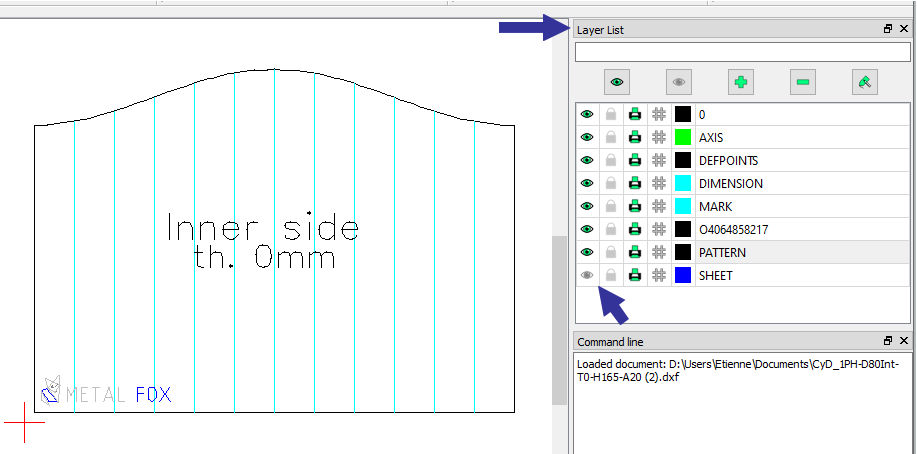Remove the layer with the minus button
The image size is (917, 454).
[802, 82]
